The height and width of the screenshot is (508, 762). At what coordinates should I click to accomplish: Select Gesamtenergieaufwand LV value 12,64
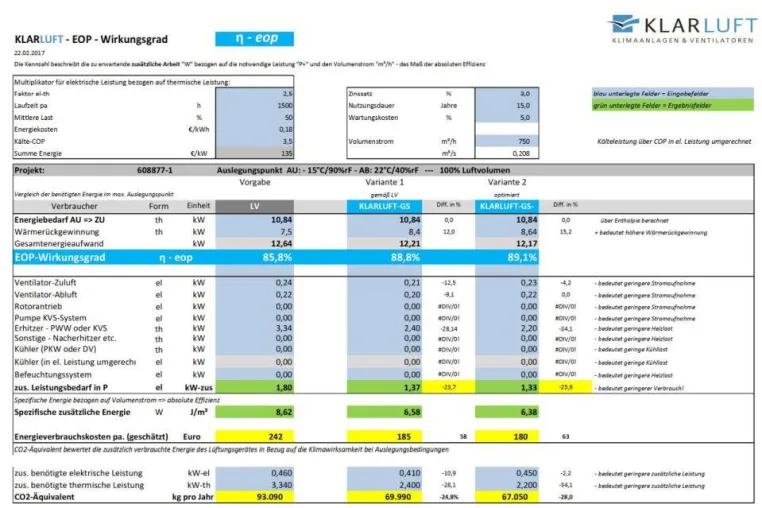coord(255,244)
